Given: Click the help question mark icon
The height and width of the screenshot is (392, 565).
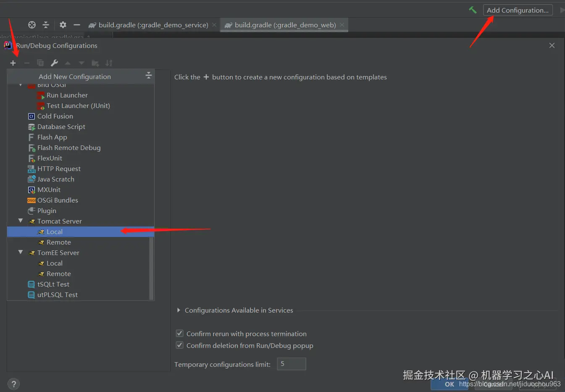Looking at the screenshot, I should click(13, 384).
